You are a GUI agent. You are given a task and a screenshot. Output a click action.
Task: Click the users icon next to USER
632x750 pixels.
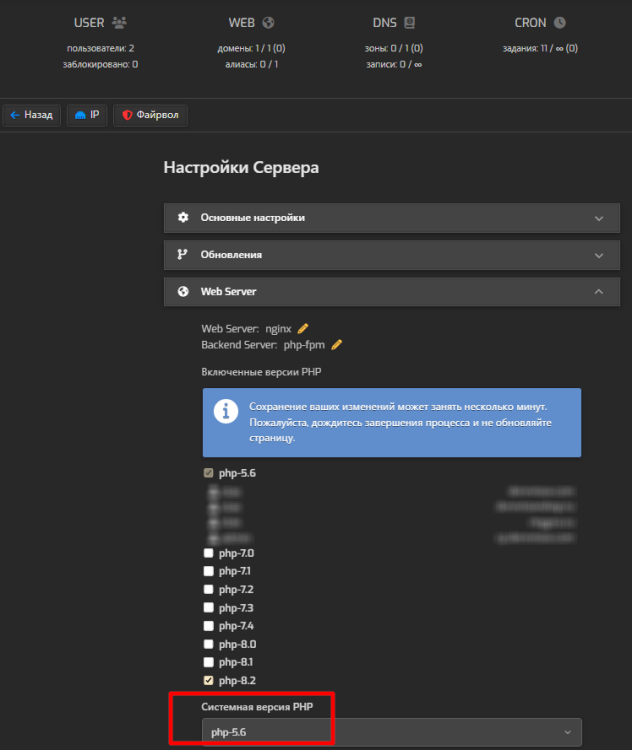click(120, 22)
